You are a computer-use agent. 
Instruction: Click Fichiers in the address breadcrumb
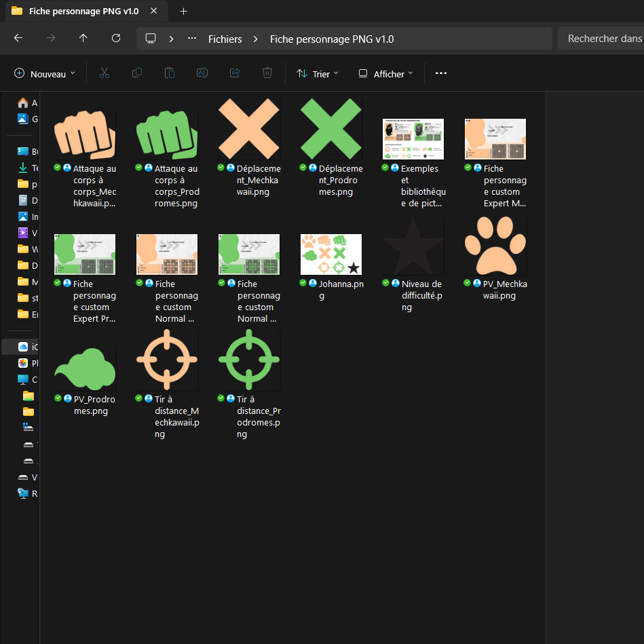tap(225, 39)
